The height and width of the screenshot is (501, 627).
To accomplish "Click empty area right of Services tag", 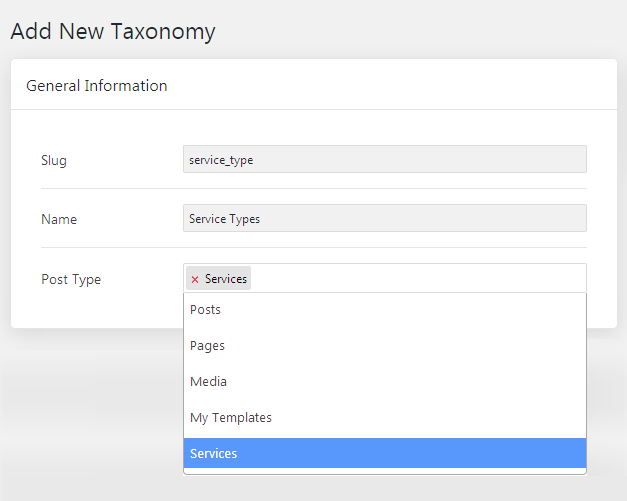I will point(418,278).
